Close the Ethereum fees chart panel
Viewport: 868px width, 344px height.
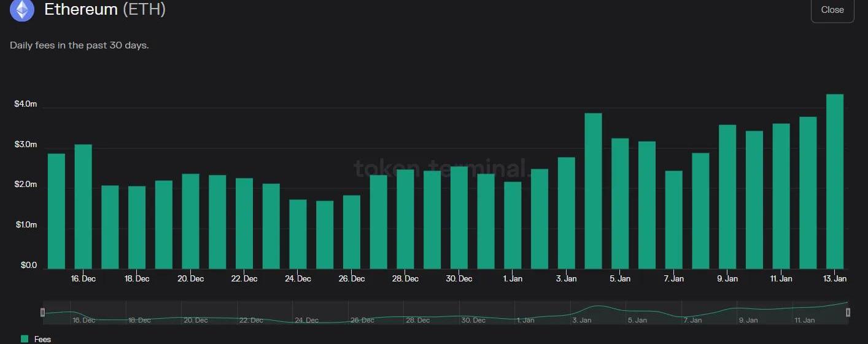[x=832, y=10]
